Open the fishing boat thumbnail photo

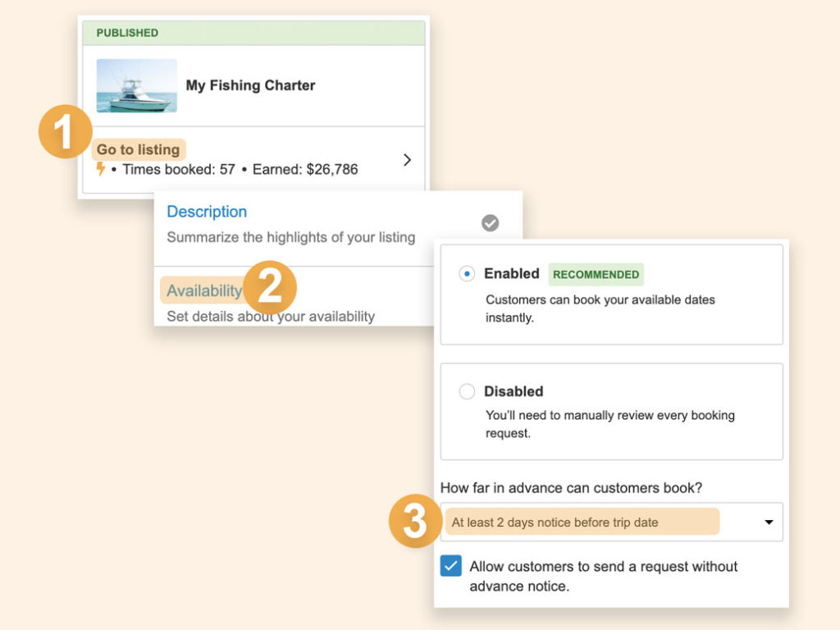tap(136, 85)
